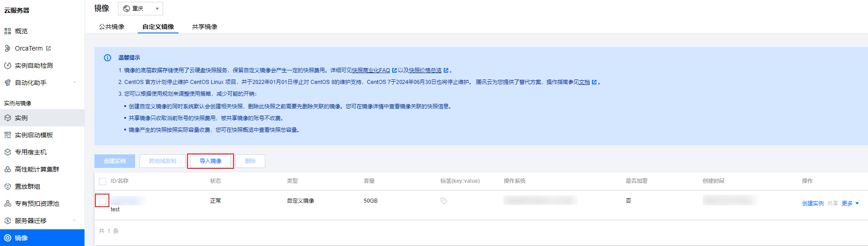
Task: Click the blurred image ID link above test
Action: coord(128,200)
